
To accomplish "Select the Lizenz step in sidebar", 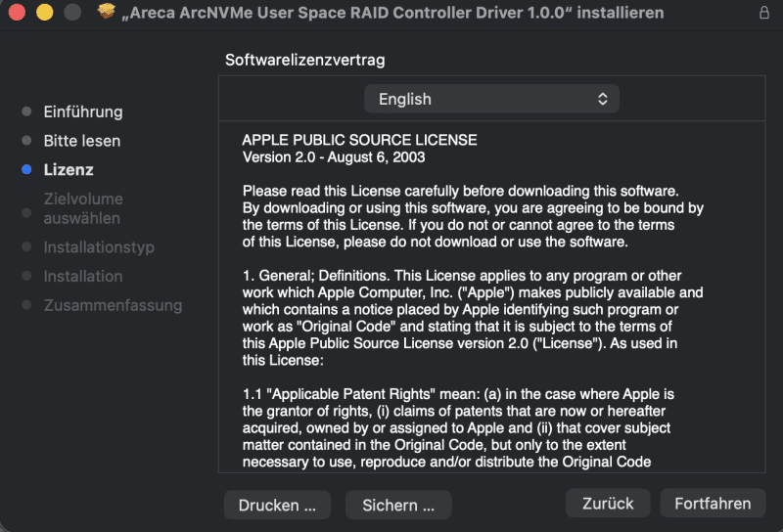I will pyautogui.click(x=69, y=170).
